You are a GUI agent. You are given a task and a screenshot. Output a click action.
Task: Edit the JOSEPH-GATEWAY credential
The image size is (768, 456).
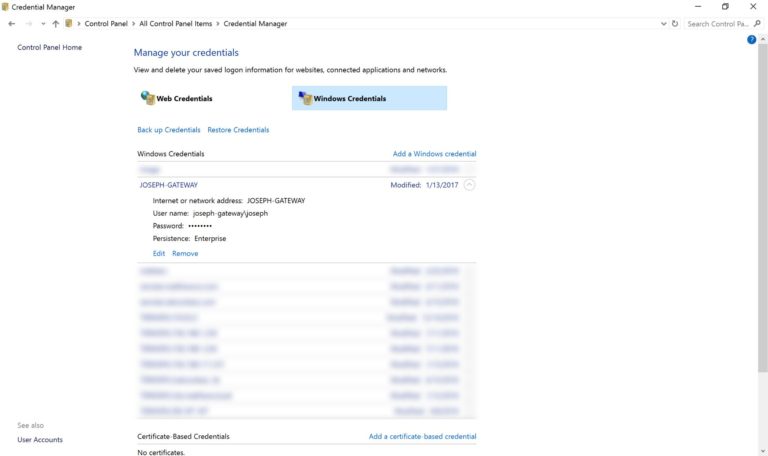159,253
